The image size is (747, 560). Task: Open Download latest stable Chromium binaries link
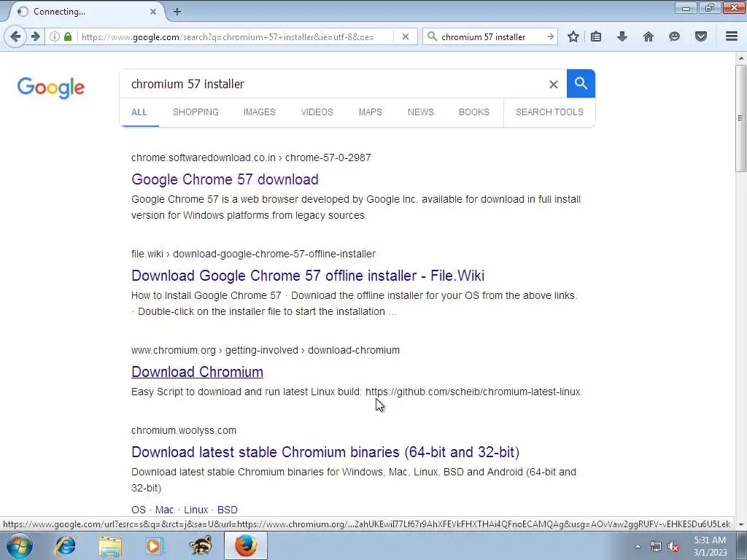[x=325, y=452]
